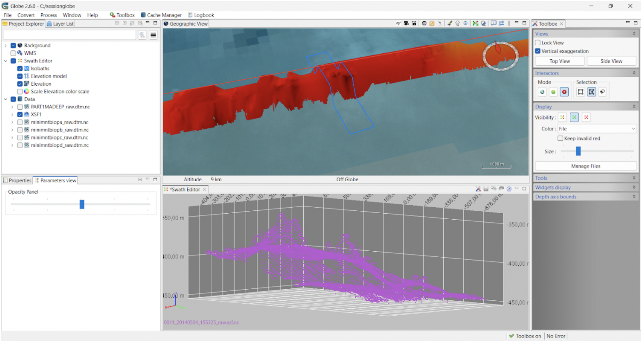Take a snapshot with the Geographic View camera icon
The height and width of the screenshot is (343, 644).
[x=414, y=23]
